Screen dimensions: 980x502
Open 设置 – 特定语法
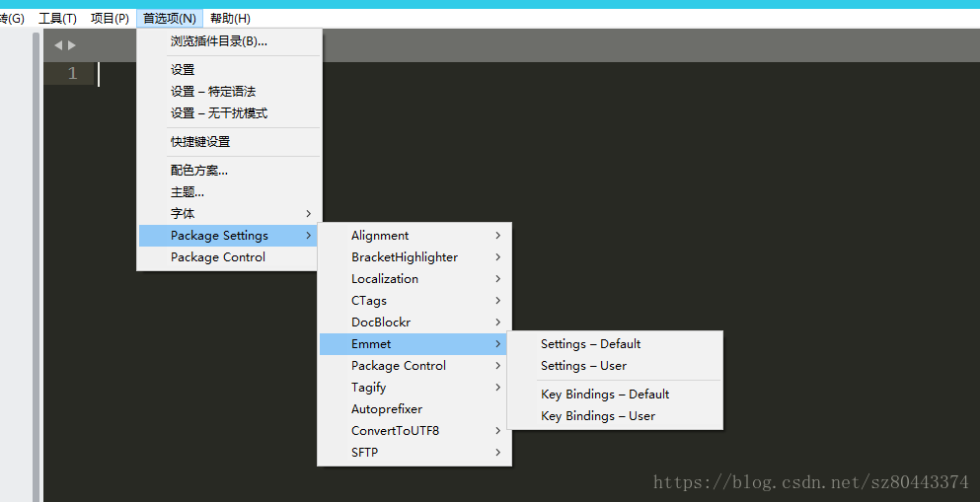pos(229,92)
